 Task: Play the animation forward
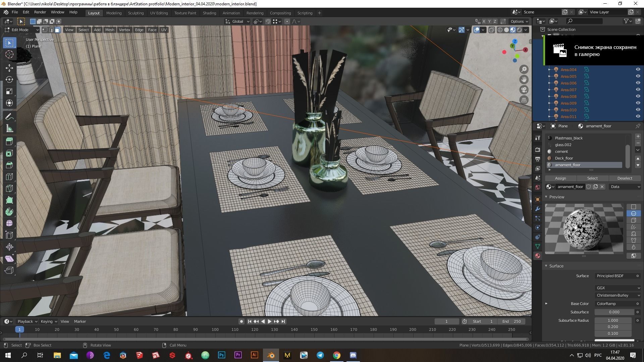(x=269, y=321)
